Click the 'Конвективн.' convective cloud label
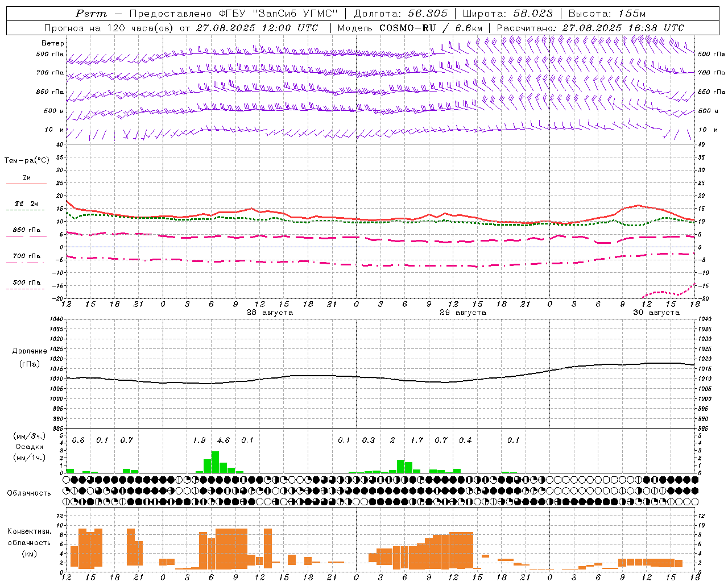Viewport: 728px width, 582px height. (x=30, y=531)
